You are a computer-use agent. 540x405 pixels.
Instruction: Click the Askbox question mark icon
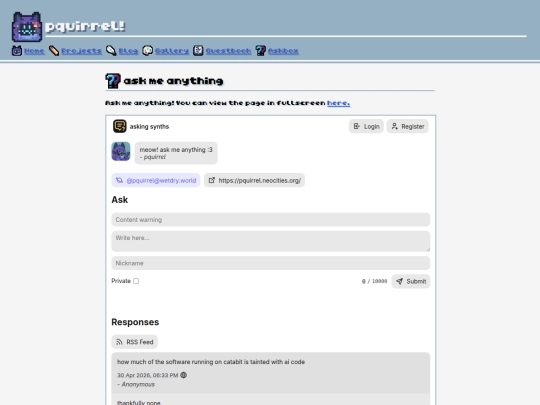(261, 51)
